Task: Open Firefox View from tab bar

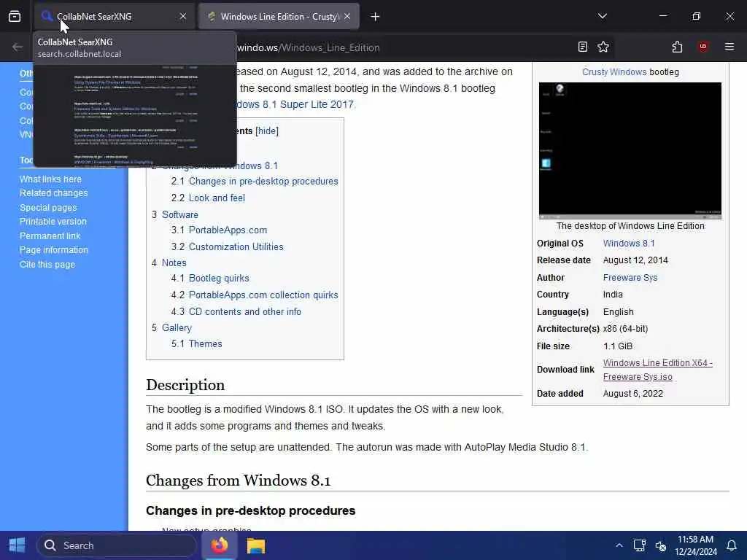Action: 15,17
